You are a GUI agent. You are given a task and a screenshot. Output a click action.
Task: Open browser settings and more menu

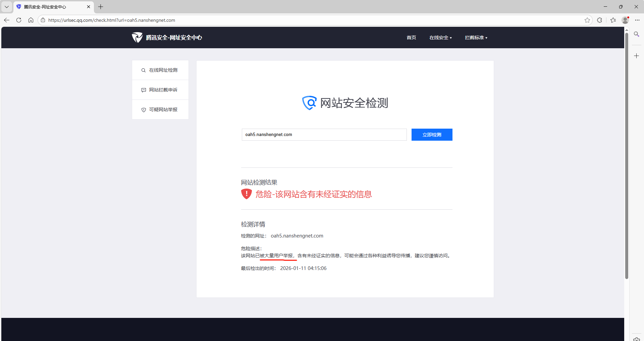[x=637, y=20]
